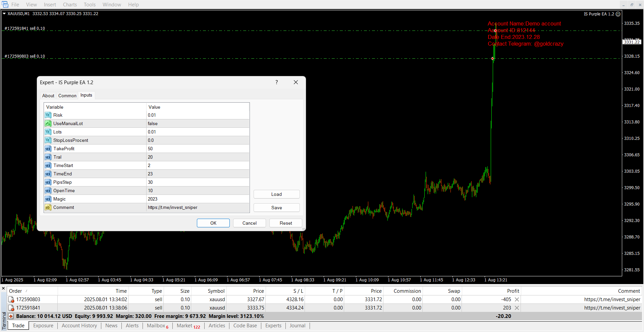644x332 pixels.
Task: Click the Reset button
Action: point(285,223)
